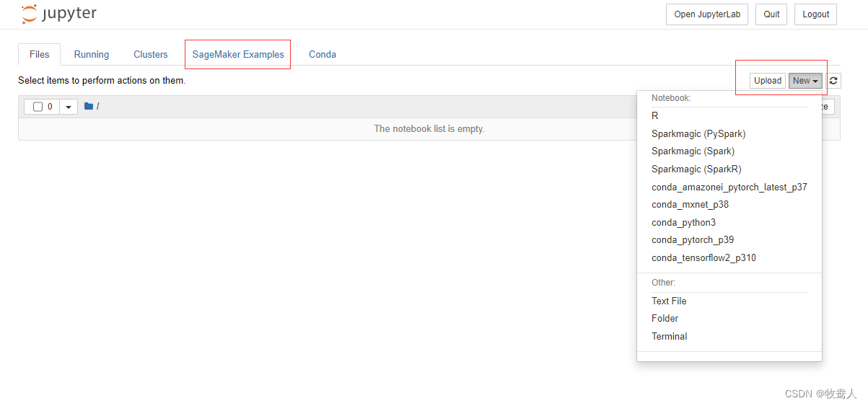Select conda_amazonei_pytorch_latest_p37 kernel
The width and height of the screenshot is (868, 406).
click(x=729, y=187)
